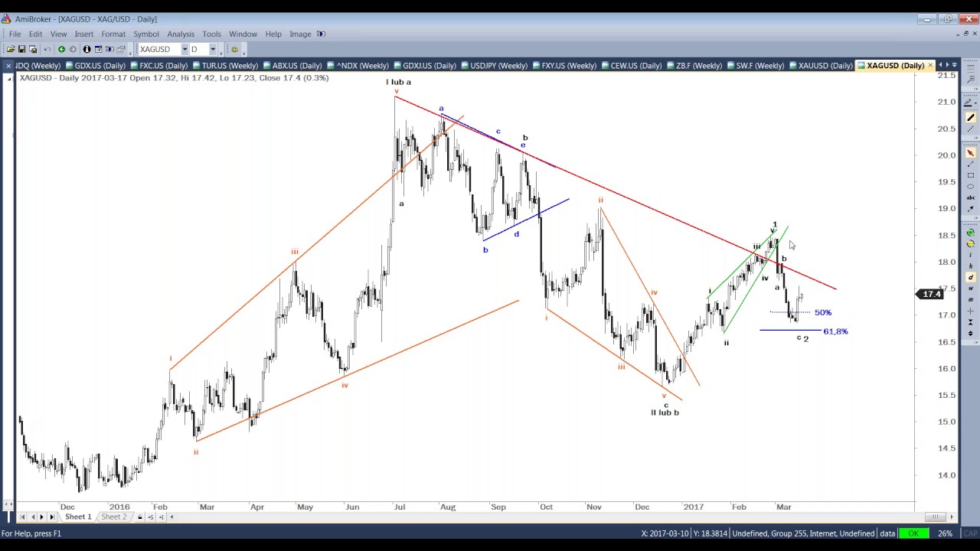Open the Tools menu
The width and height of the screenshot is (980, 551).
click(212, 34)
